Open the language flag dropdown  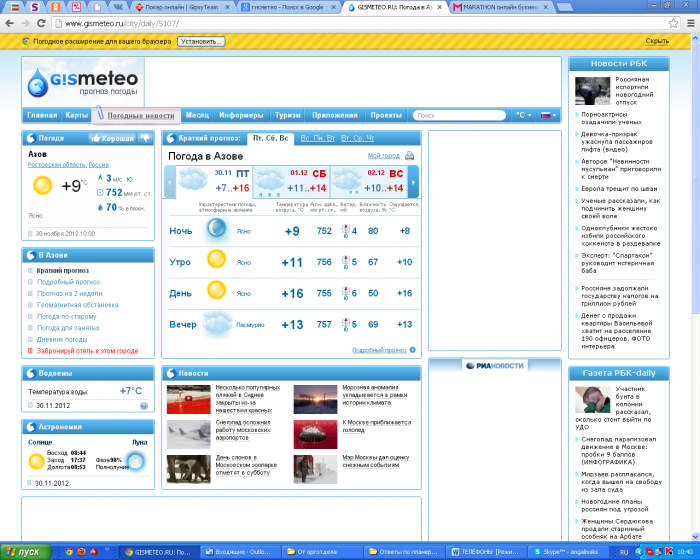(x=548, y=115)
